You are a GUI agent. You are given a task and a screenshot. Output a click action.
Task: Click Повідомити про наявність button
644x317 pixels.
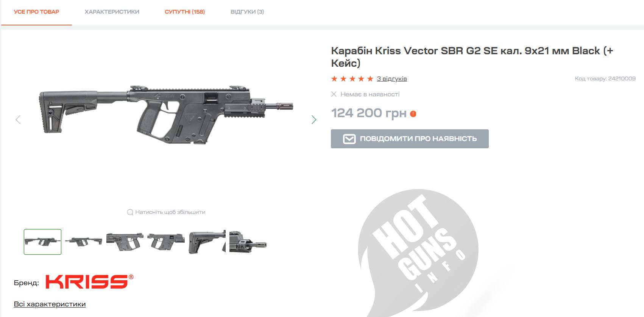point(410,139)
